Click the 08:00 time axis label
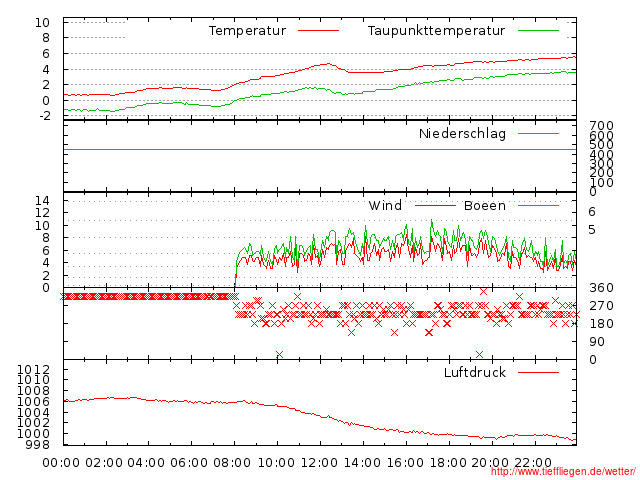Viewport: 640px width, 480px height. click(x=232, y=463)
